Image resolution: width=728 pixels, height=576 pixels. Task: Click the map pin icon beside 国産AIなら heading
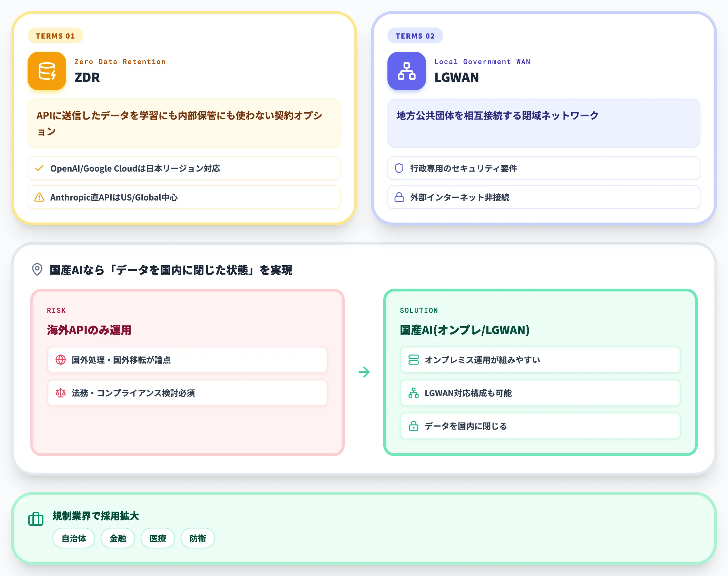click(37, 269)
